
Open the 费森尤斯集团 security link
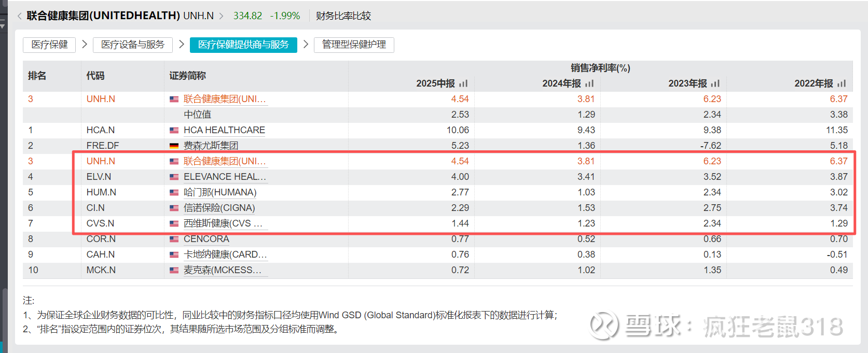[211, 146]
